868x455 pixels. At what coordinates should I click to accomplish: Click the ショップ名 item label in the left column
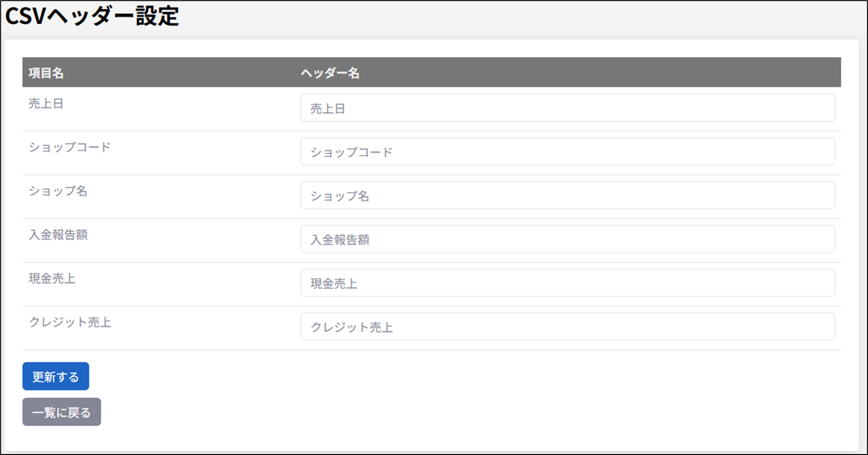pos(58,191)
